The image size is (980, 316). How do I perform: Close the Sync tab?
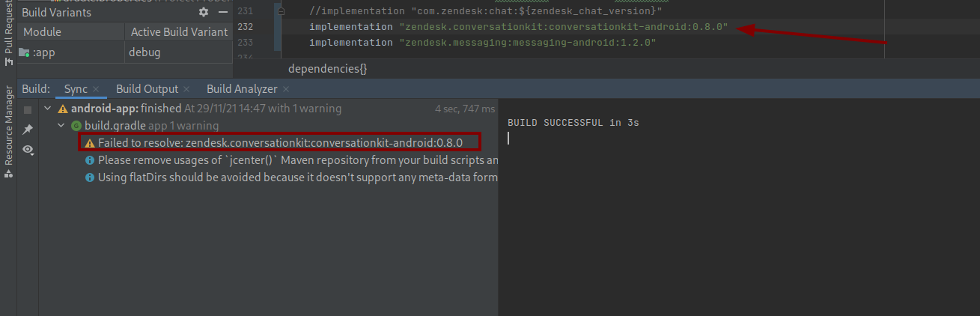tap(96, 89)
